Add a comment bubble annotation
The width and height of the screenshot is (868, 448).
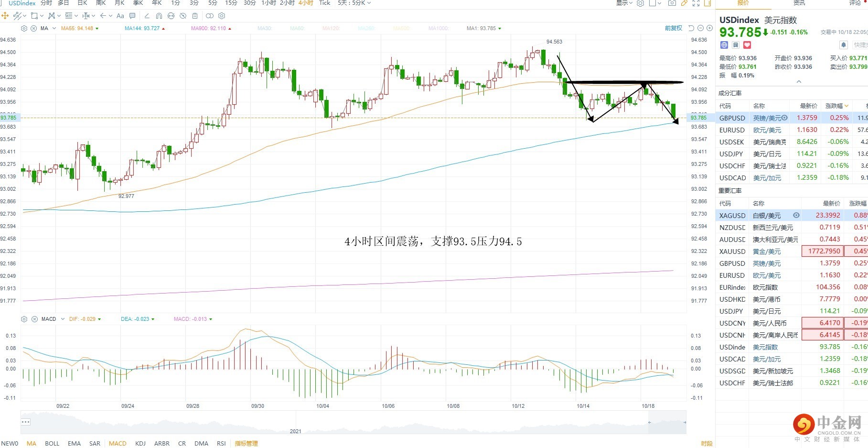coord(133,16)
